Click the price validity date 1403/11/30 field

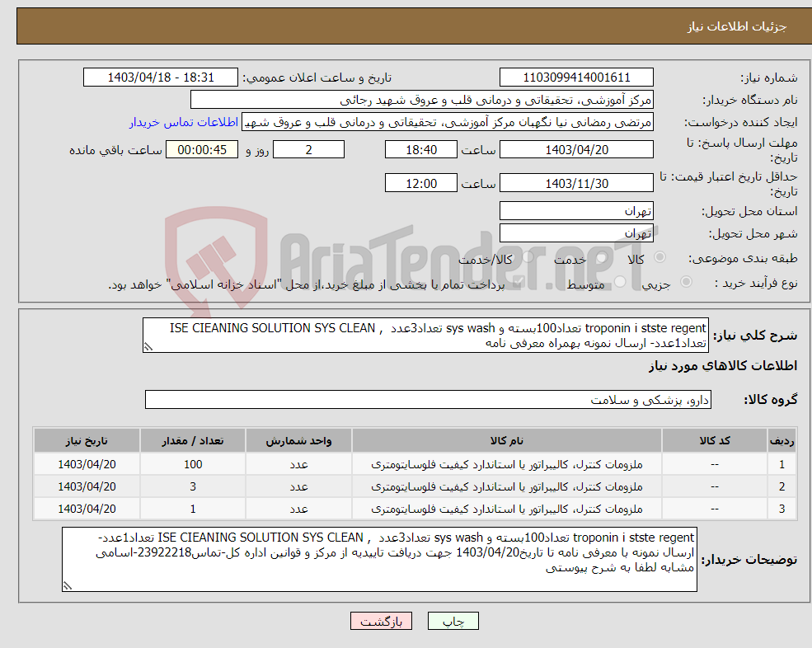[x=576, y=183]
